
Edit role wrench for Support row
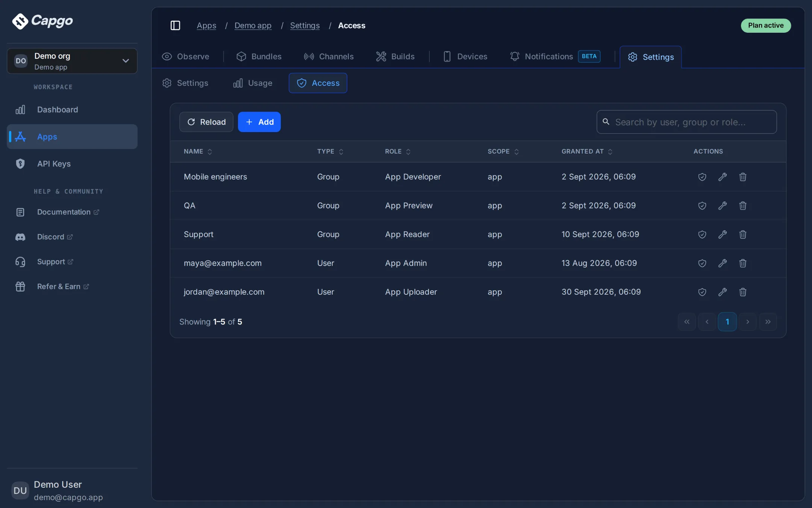click(722, 234)
